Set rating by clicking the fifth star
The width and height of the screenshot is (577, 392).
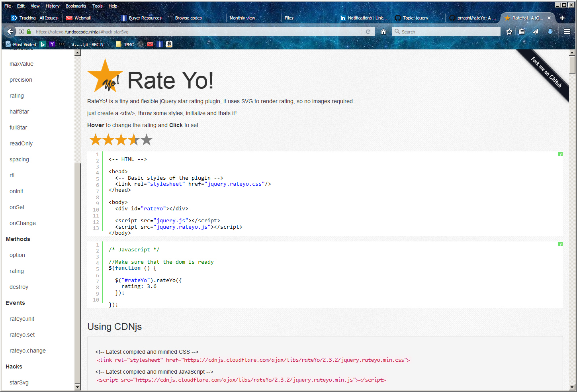coord(147,139)
